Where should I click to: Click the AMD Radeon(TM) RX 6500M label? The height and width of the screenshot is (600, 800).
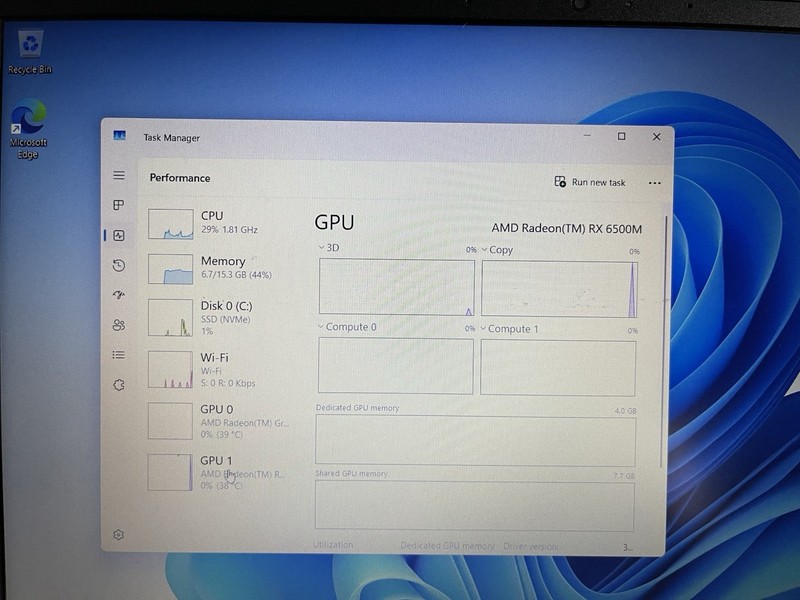pyautogui.click(x=566, y=229)
